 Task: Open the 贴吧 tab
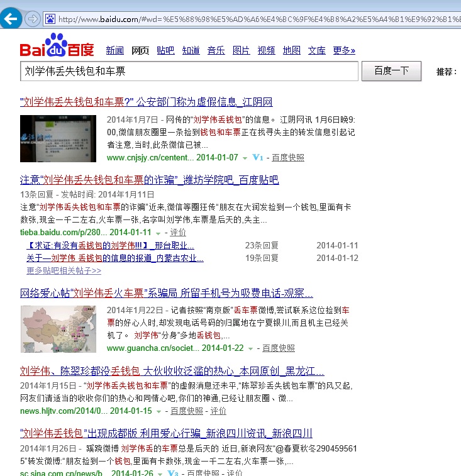tap(165, 50)
